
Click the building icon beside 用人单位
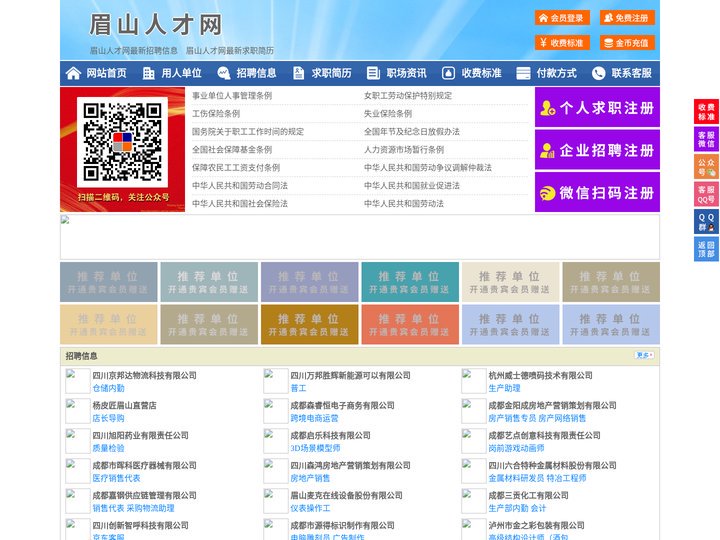pyautogui.click(x=148, y=73)
